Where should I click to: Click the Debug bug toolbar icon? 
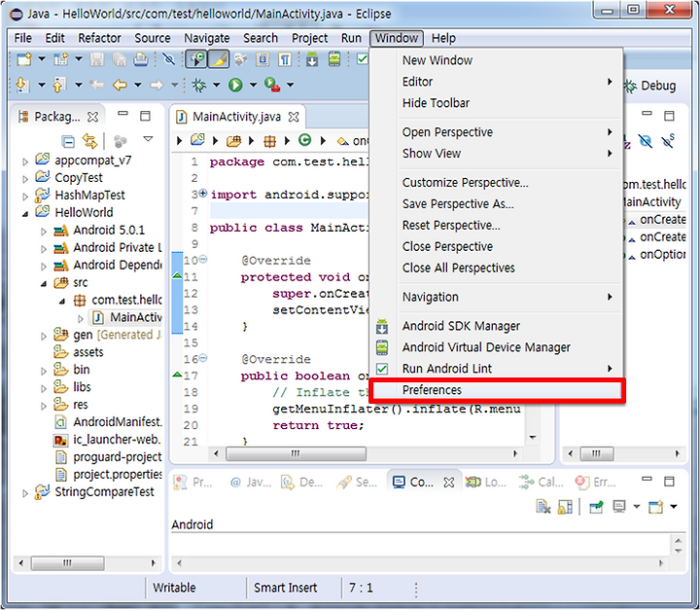[198, 85]
